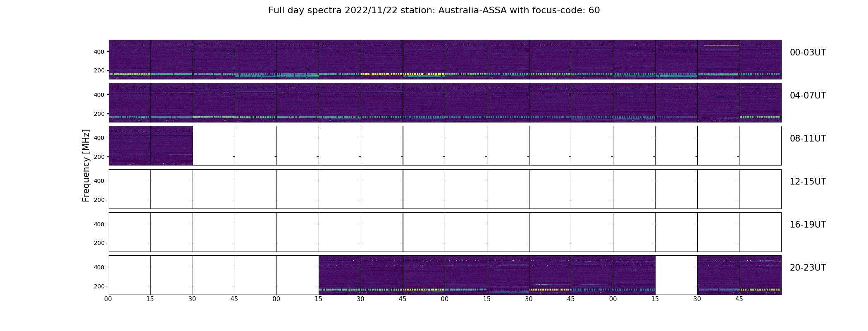Select the '20-23UT' row label

click(x=808, y=268)
